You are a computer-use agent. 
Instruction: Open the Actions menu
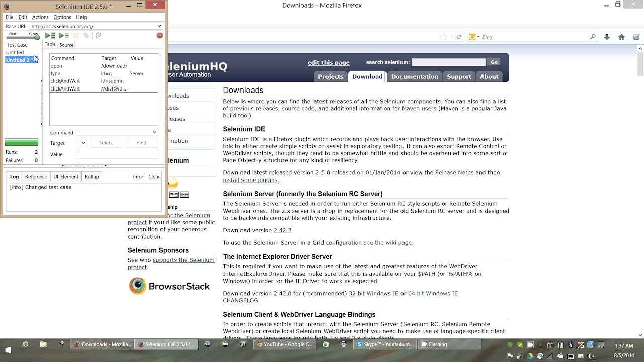point(40,17)
